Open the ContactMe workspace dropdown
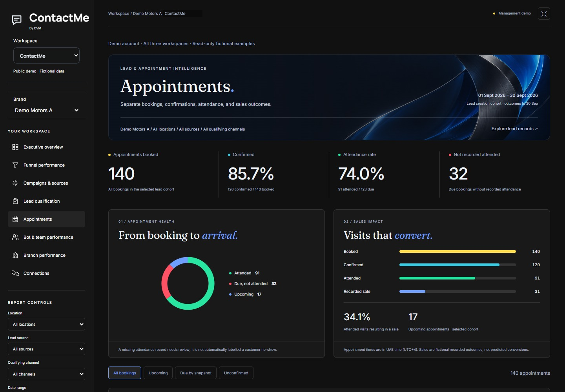Screen dimensions: 565x392 coord(46,56)
